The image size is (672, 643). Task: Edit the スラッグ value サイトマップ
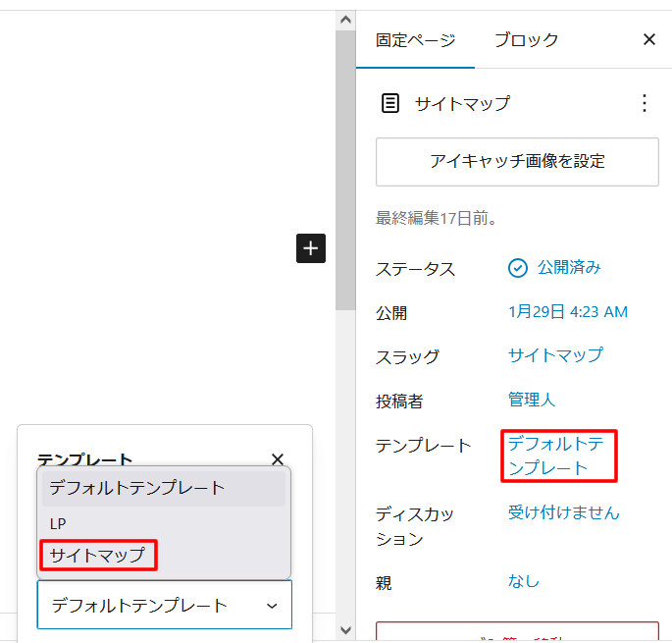pyautogui.click(x=555, y=355)
